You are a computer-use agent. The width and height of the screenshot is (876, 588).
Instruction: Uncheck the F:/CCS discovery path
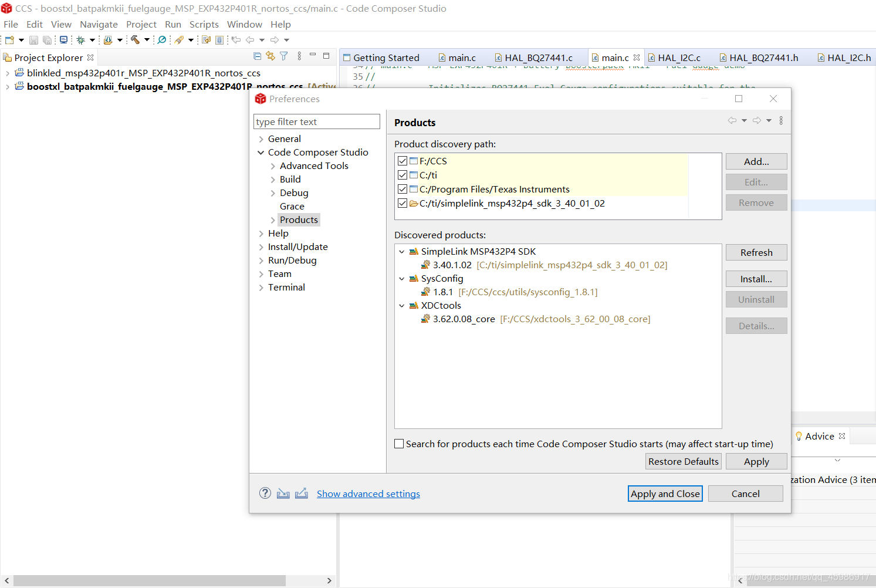[x=403, y=161]
